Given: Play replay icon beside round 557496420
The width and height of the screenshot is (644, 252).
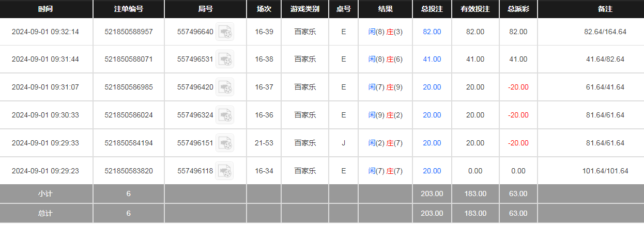Looking at the screenshot, I should pyautogui.click(x=225, y=87).
